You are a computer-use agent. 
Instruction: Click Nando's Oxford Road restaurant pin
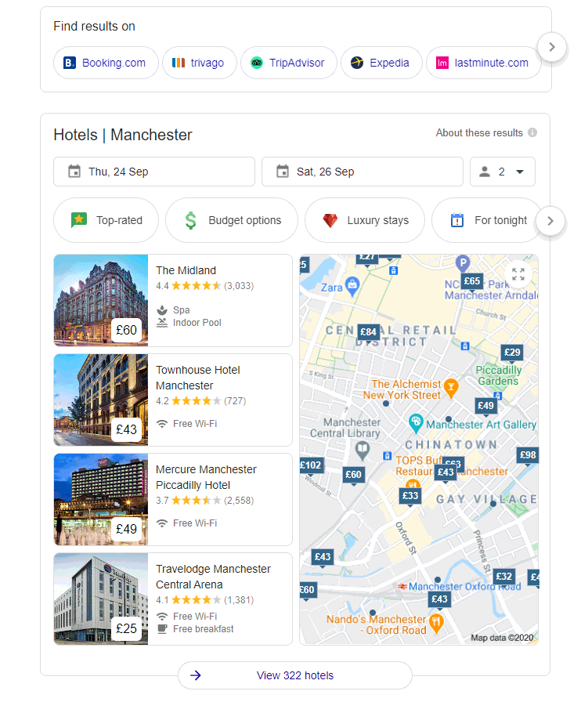[x=436, y=623]
